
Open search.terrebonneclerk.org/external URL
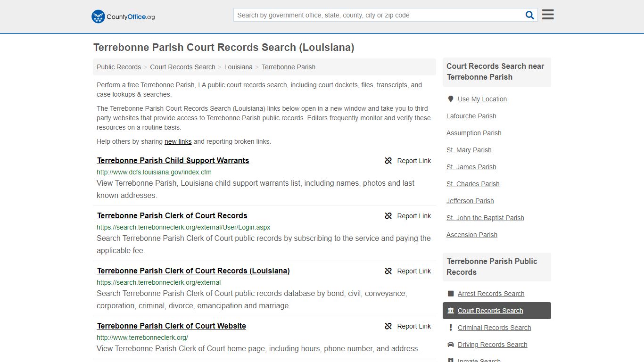(159, 282)
